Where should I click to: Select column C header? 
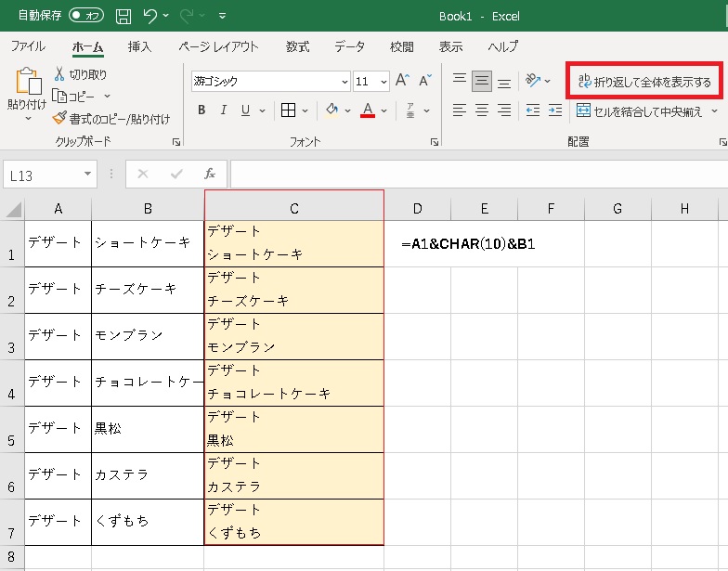coord(293,208)
